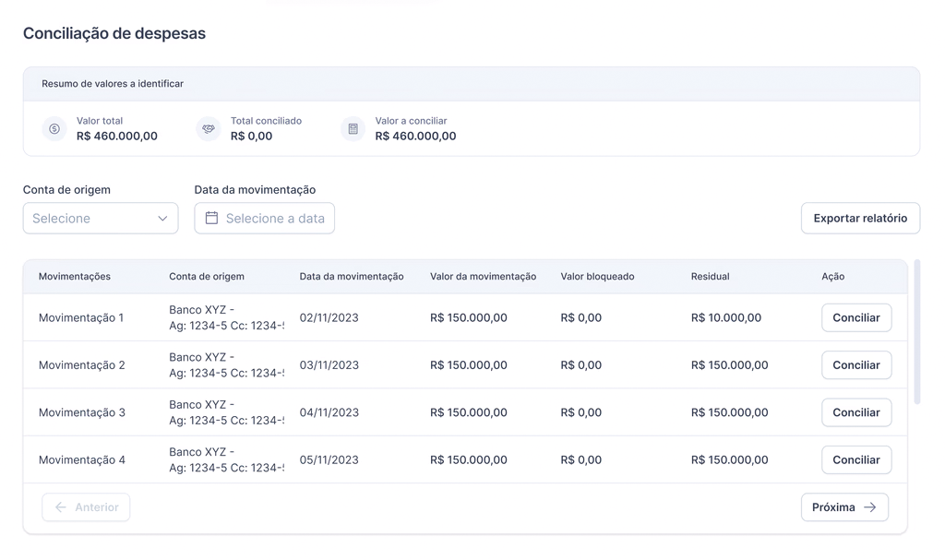
Task: Click the left arrow icon in Anterior
Action: pos(61,507)
